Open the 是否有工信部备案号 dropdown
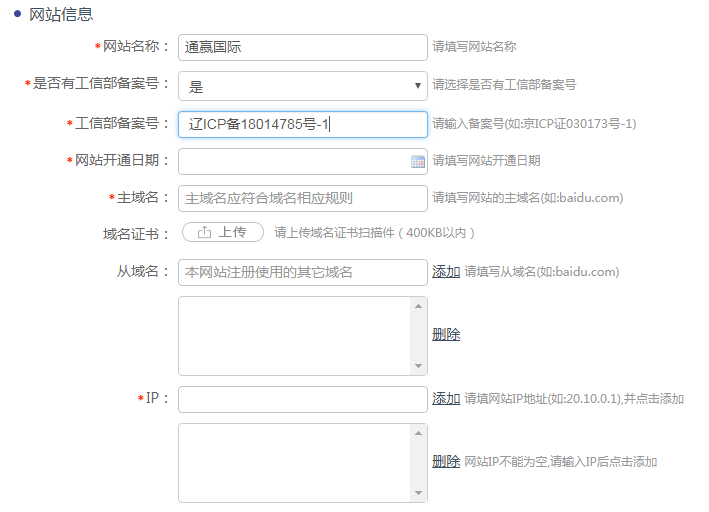This screenshot has width=709, height=512. point(302,86)
